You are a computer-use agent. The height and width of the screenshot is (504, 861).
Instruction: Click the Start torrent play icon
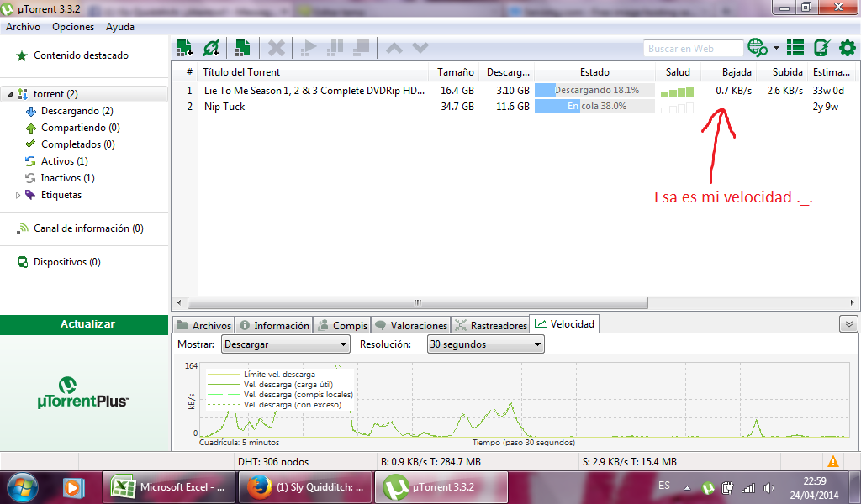coord(309,48)
